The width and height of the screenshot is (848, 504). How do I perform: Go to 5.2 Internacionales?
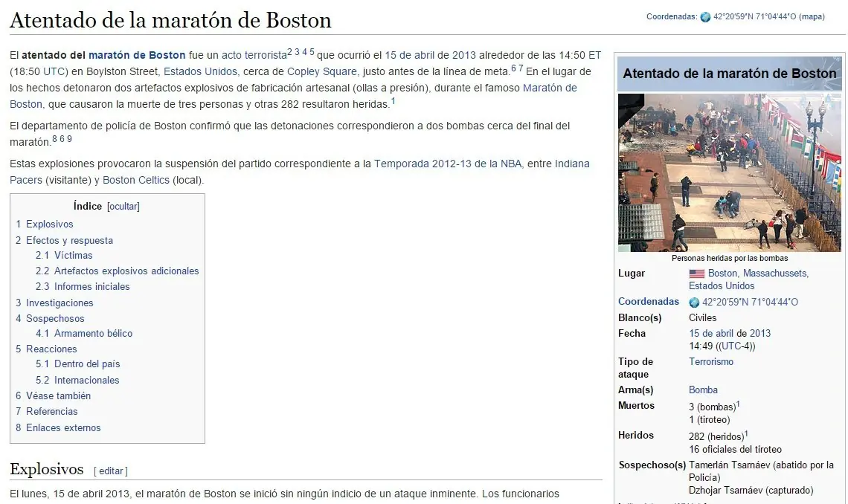click(x=77, y=381)
